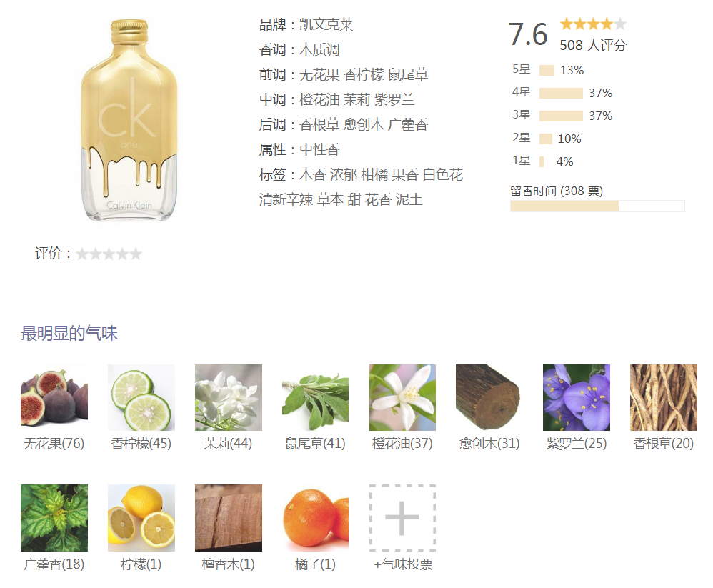Screen dimensions: 713x588
Task: Click the plus icon for scent voting
Action: 402,518
